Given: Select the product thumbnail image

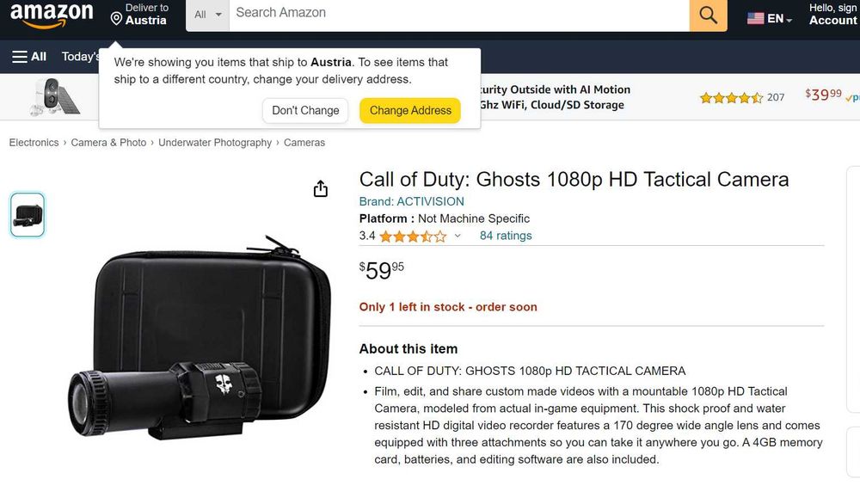Looking at the screenshot, I should click(x=28, y=214).
